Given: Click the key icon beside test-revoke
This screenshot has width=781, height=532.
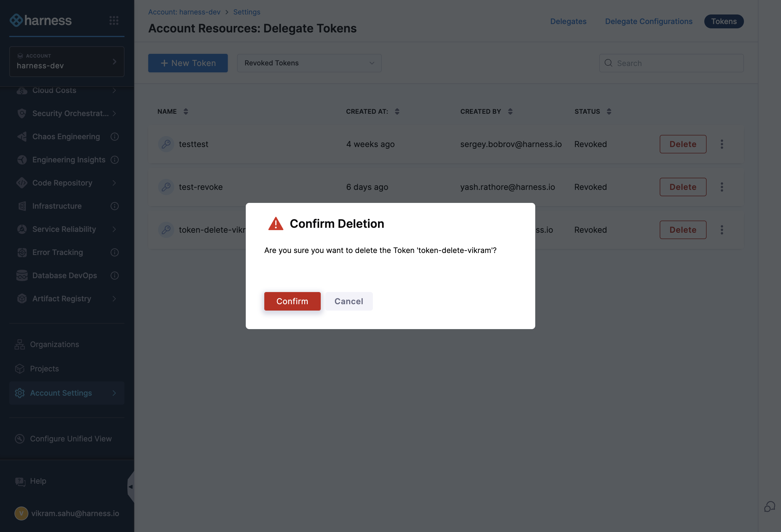Looking at the screenshot, I should coord(166,187).
